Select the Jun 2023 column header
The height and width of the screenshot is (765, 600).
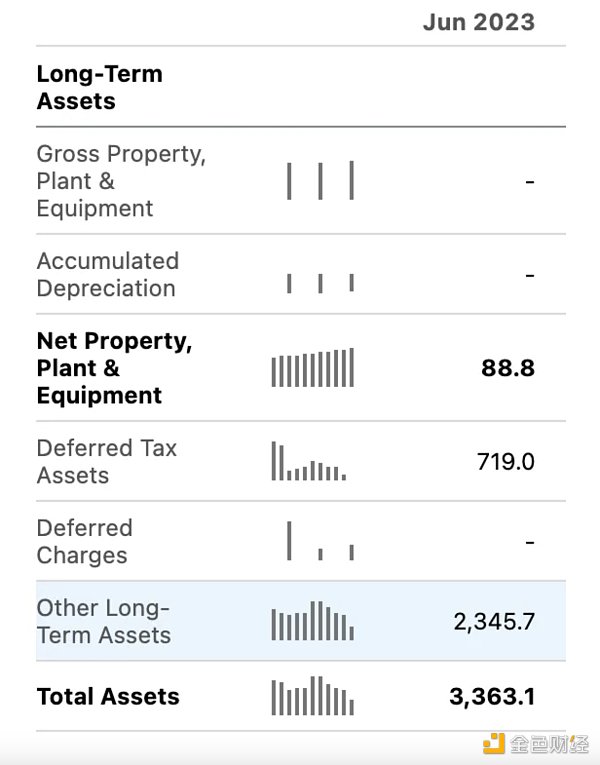click(478, 23)
